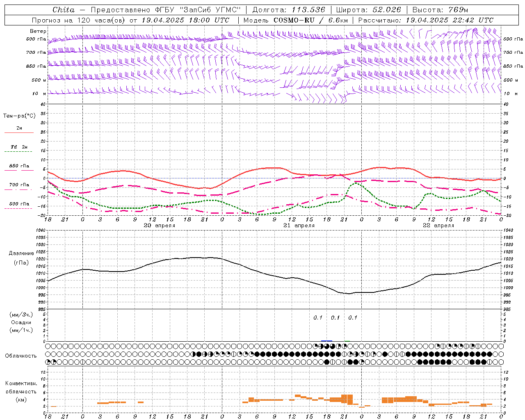
Task: Click the Конвективн. convective cloud label
Action: 21,383
